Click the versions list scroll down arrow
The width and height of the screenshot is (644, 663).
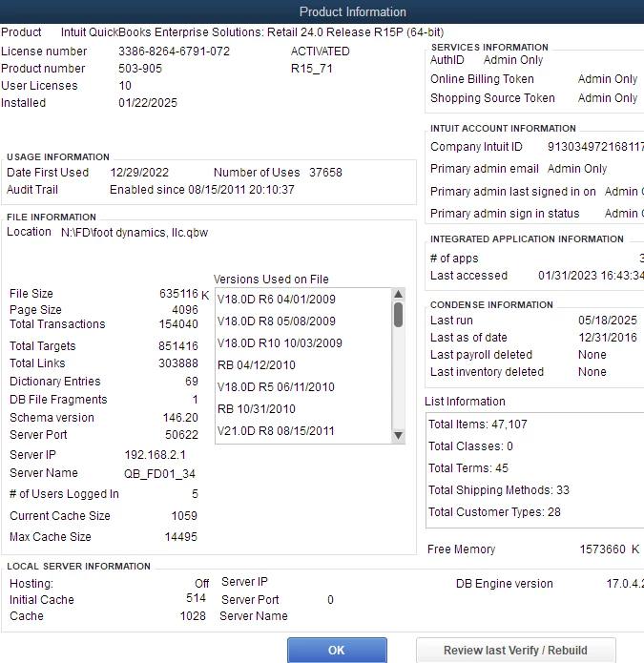(x=398, y=435)
